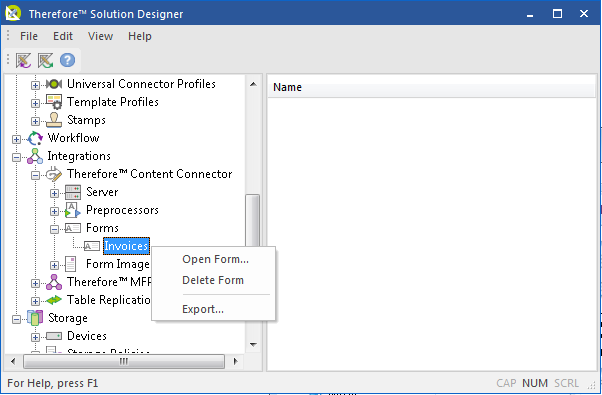Click 'For Help, press F1' status text
This screenshot has height=395, width=602.
pyautogui.click(x=53, y=383)
